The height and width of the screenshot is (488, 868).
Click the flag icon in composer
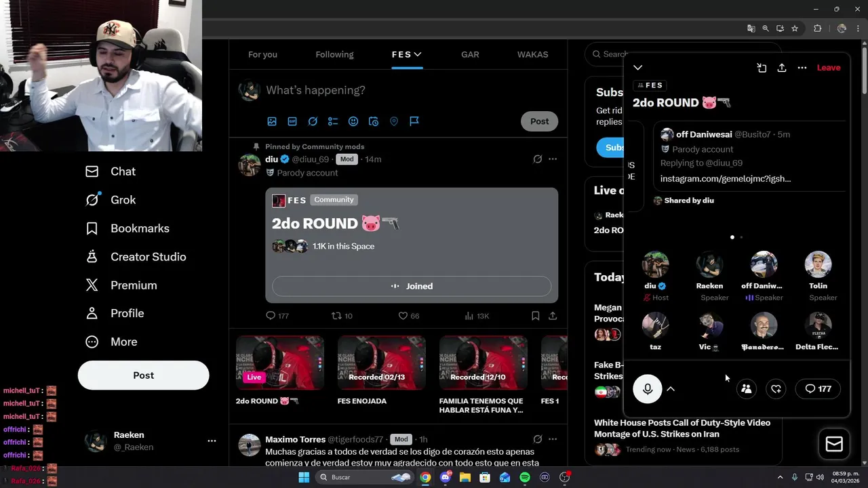pos(414,121)
